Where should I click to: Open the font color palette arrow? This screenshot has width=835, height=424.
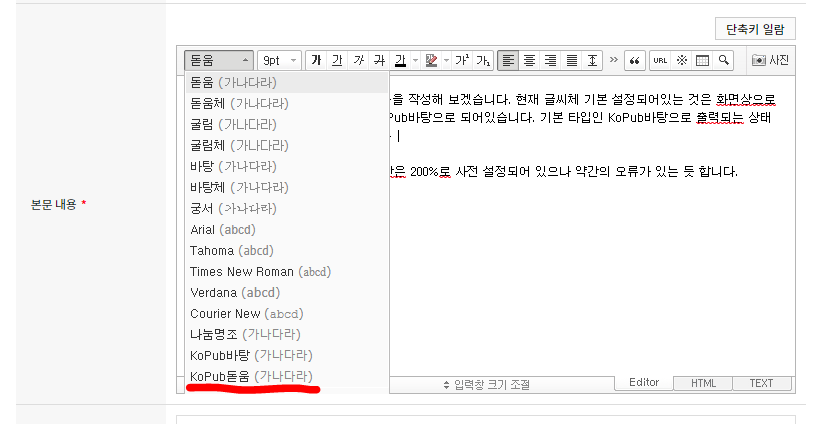pyautogui.click(x=415, y=60)
